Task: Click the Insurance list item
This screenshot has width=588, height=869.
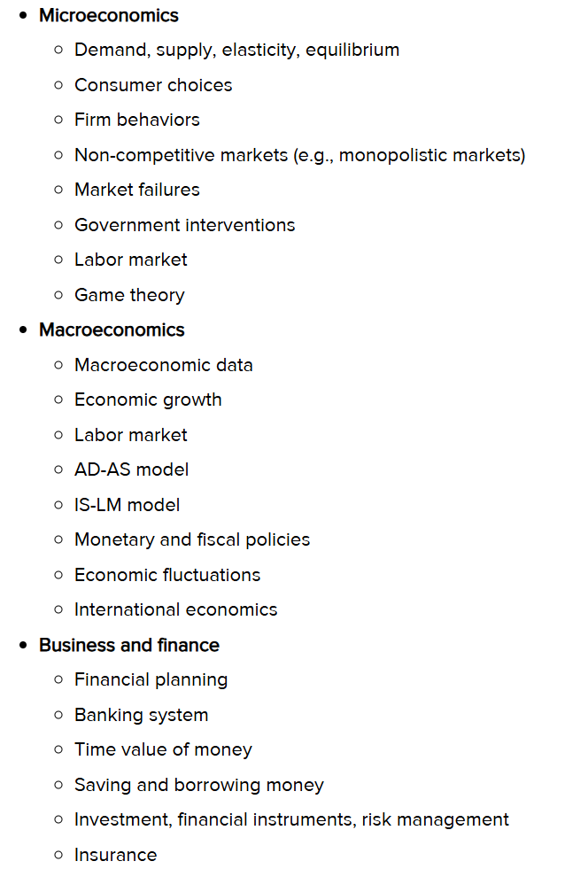Action: point(115,855)
